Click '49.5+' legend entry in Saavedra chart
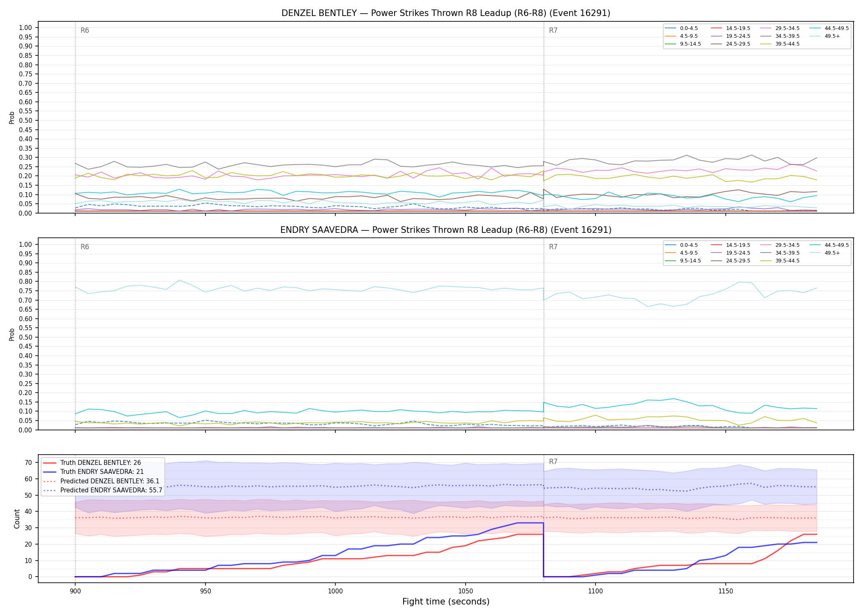Screen dimensions: 863x616 (x=825, y=253)
